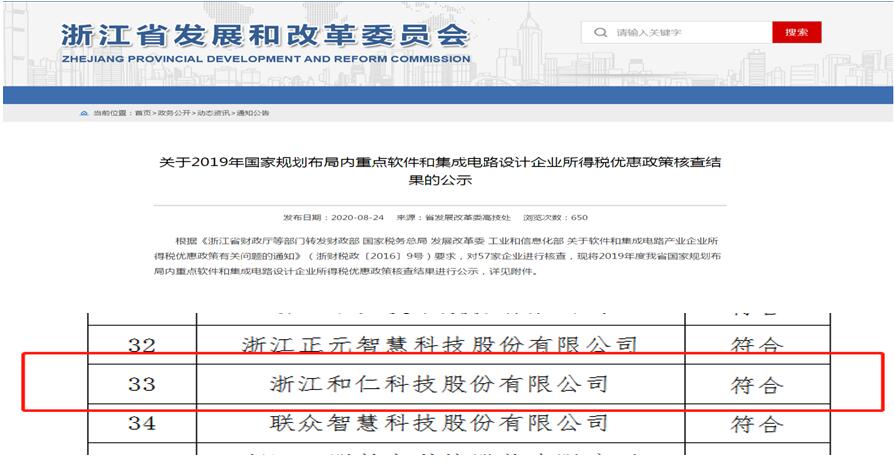Screen dimensions: 894x464
Task: Click 联众智慧科技股份有限公司 in row 34
Action: click(x=439, y=423)
